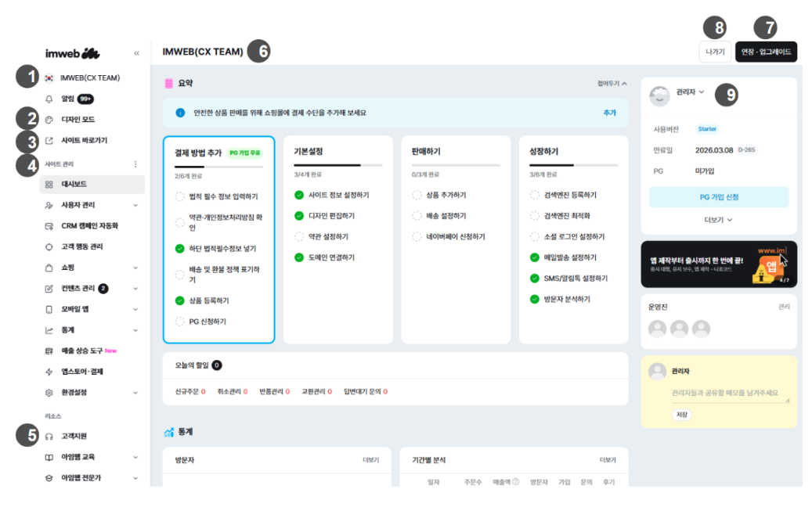
Task: Click the 고객 행동 관리 icon
Action: coord(49,246)
